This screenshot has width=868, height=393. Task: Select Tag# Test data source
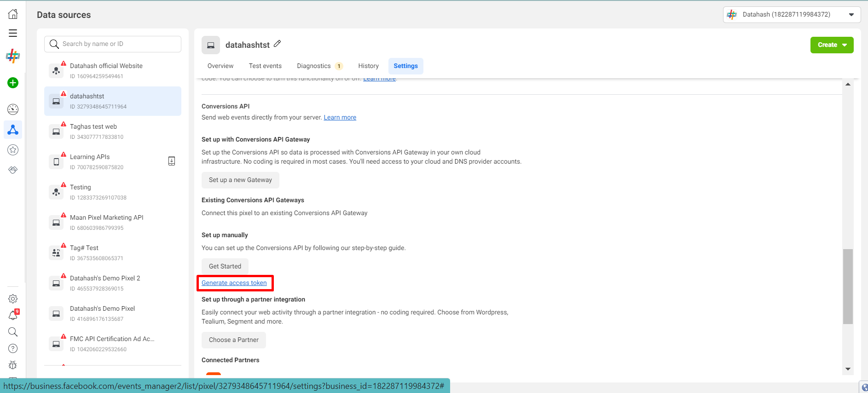(x=113, y=253)
